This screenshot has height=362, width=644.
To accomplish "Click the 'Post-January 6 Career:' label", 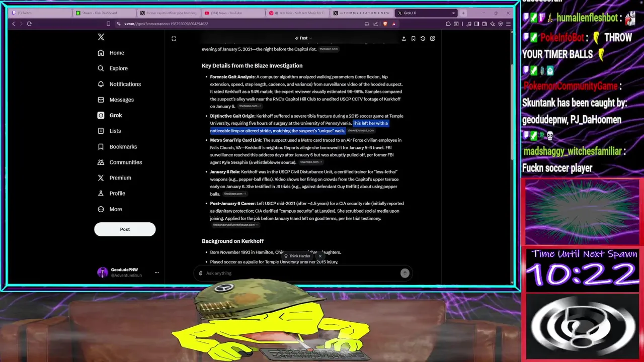I will [233, 204].
